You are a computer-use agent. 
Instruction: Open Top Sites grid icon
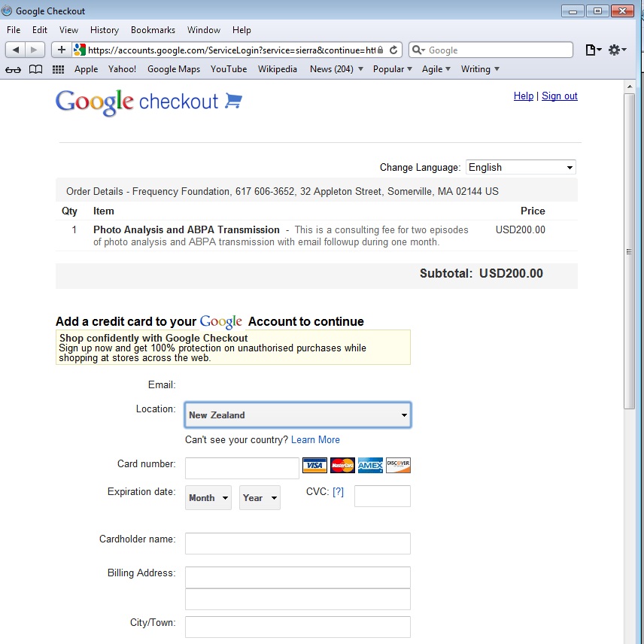58,69
